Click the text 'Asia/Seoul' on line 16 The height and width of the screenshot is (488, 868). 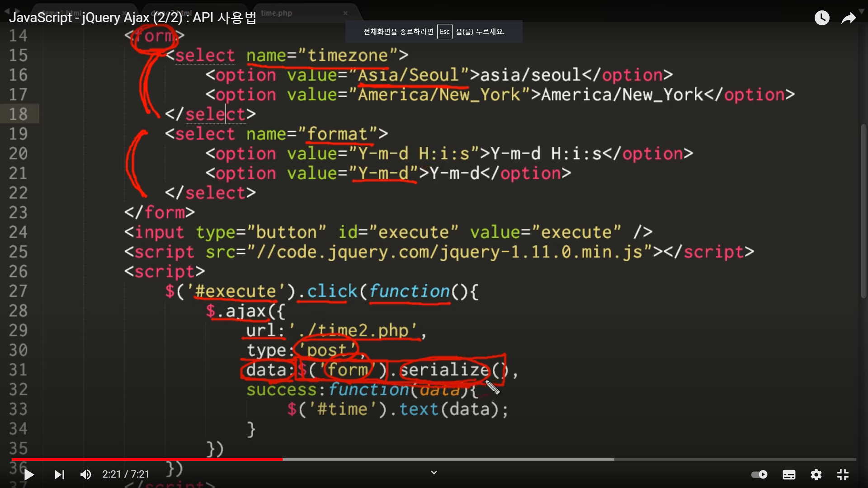(409, 75)
